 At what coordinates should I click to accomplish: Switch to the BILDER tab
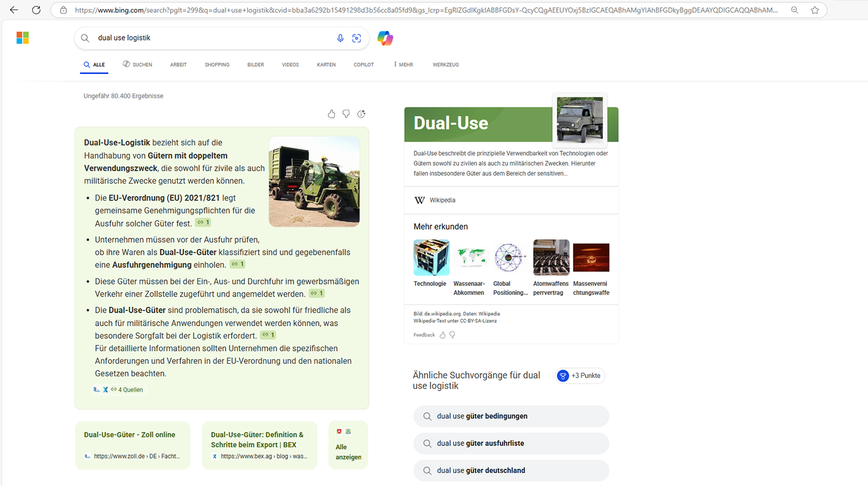(x=255, y=64)
